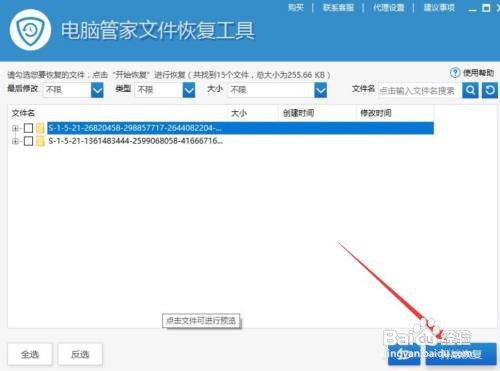Maximize the file recovery window
This screenshot has height=371, width=500.
click(486, 8)
